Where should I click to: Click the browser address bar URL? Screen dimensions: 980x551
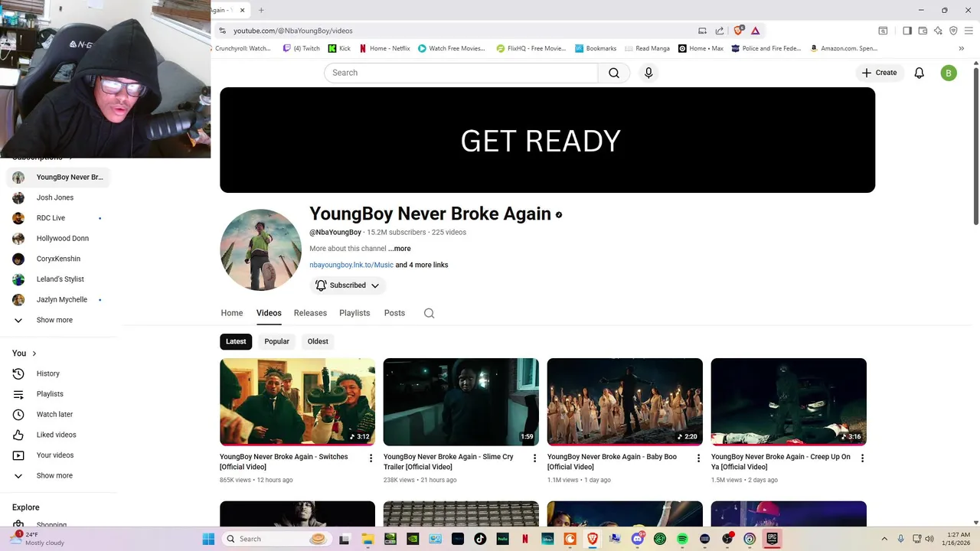292,31
